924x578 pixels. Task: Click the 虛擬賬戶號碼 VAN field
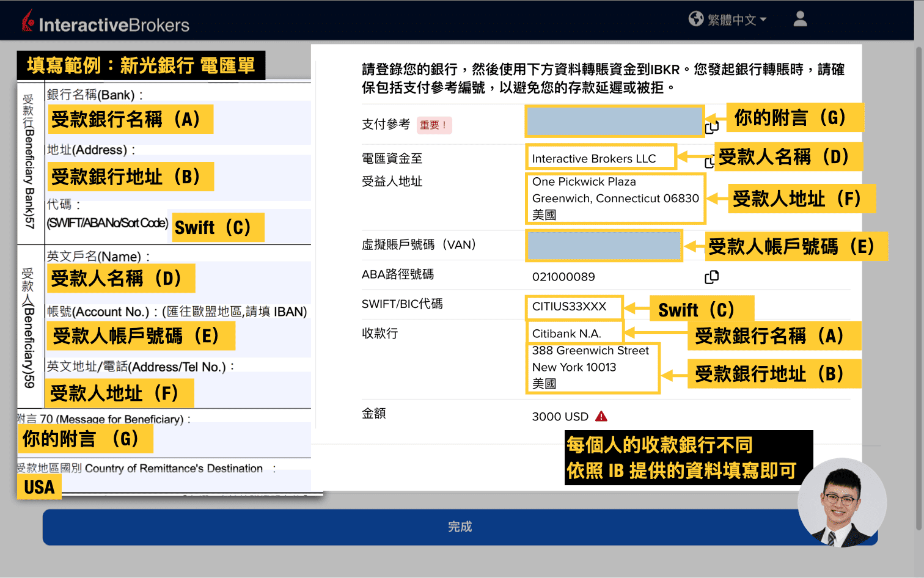[604, 245]
